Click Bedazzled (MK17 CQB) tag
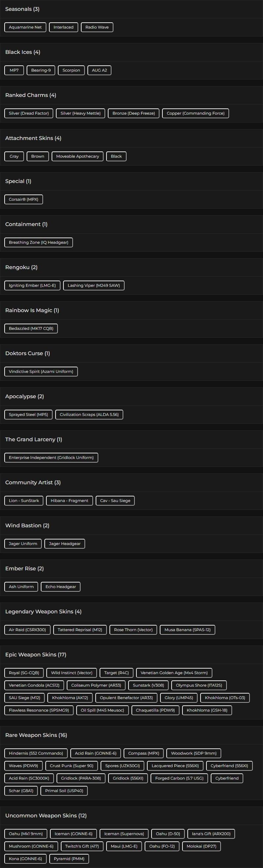Image resolution: width=263 pixels, height=868 pixels. point(31,329)
